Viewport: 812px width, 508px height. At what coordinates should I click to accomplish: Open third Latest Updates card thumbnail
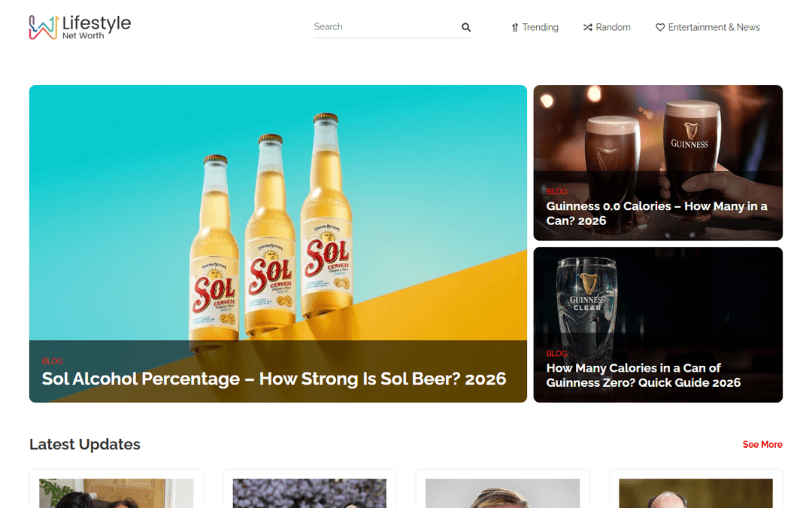(x=503, y=493)
